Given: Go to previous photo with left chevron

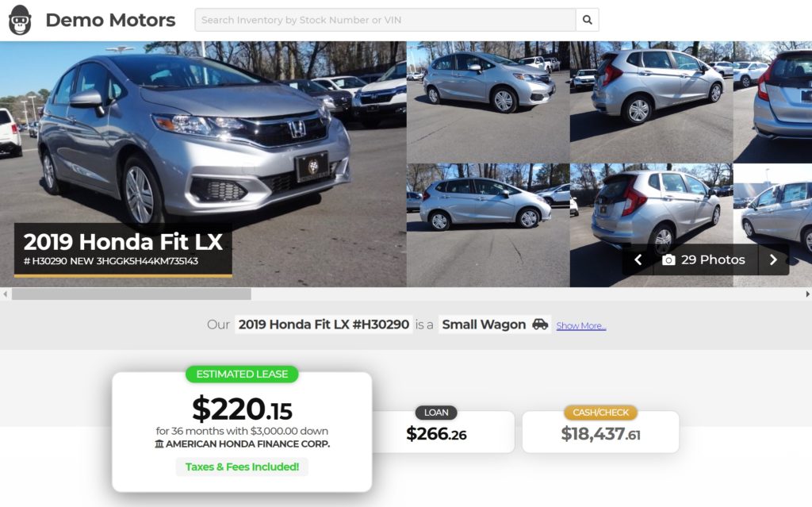Looking at the screenshot, I should [638, 259].
